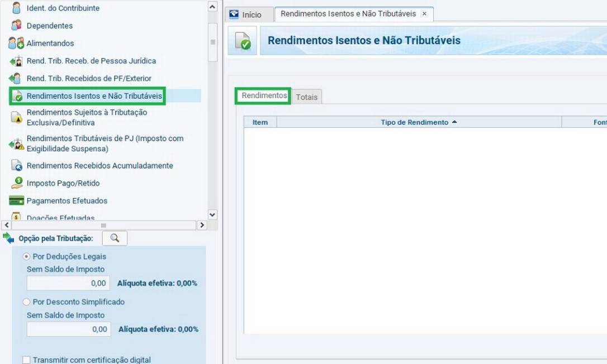Close the Rendimentos Isentos e Não Tributáveis tab
Screen dimensions: 607x364
[x=424, y=14]
